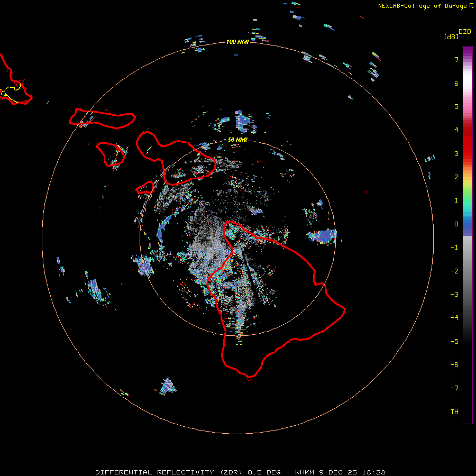Click the 3 tick label on scale

coord(456,153)
